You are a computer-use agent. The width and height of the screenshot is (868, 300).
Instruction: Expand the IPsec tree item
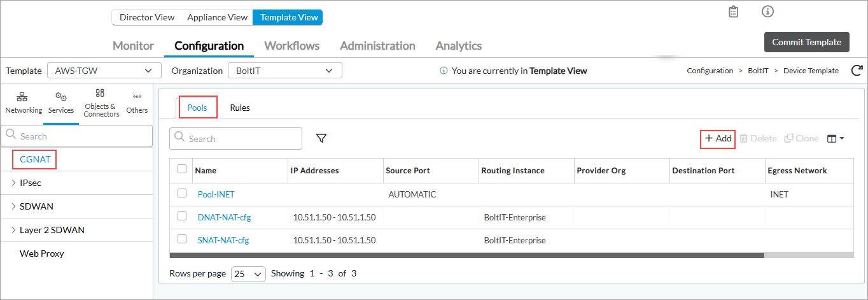click(x=15, y=183)
